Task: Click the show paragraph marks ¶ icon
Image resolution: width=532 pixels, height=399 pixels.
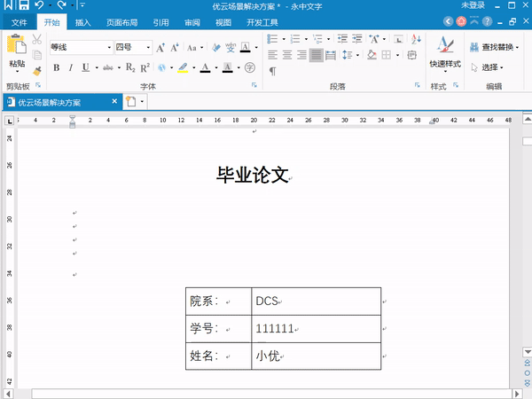Action: [x=272, y=70]
